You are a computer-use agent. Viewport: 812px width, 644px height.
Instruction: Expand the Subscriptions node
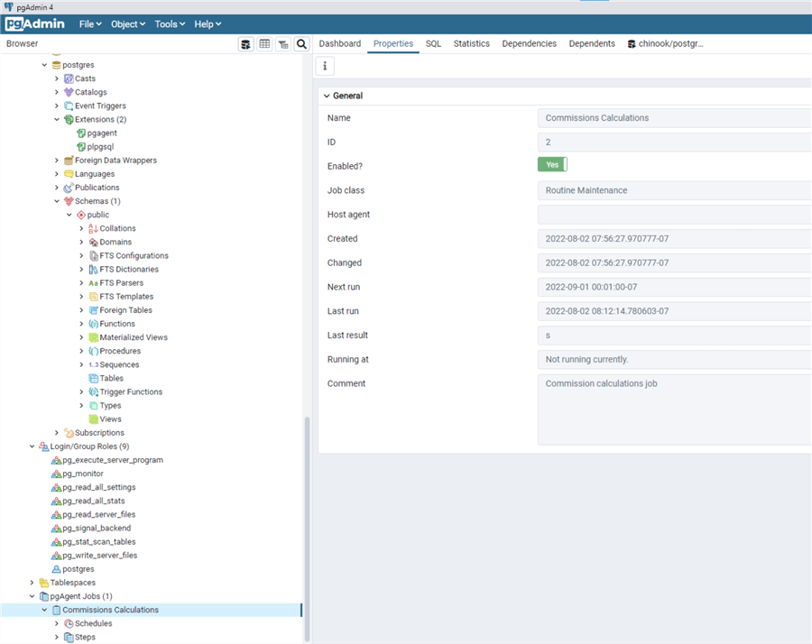tap(57, 433)
